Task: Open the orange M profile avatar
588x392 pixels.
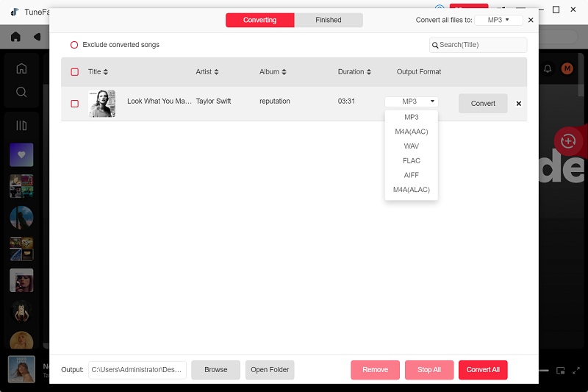Action: (x=567, y=68)
